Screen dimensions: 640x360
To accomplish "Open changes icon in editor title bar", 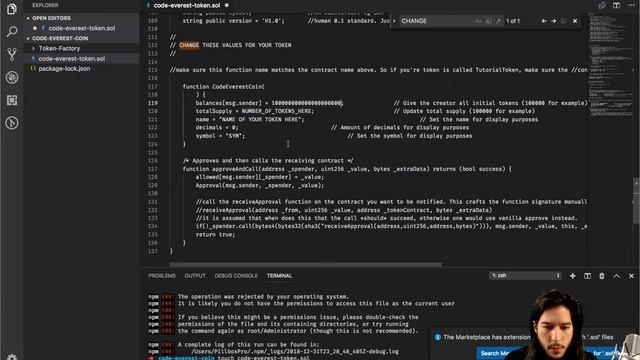I will pos(602,5).
